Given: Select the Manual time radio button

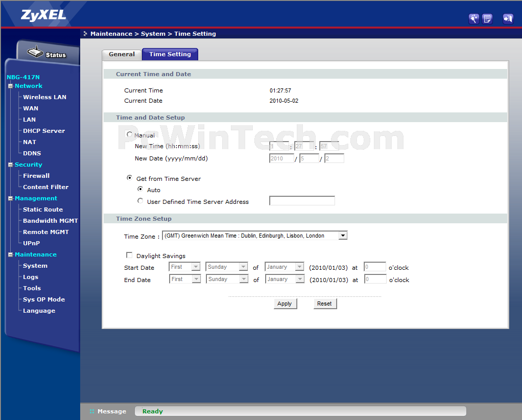Looking at the screenshot, I should click(130, 134).
